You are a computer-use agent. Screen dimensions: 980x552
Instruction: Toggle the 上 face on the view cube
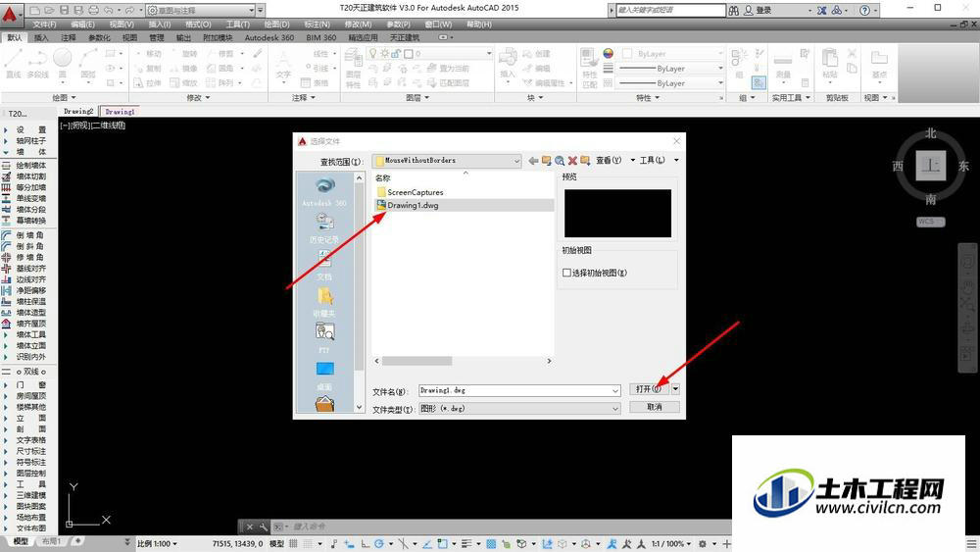[x=931, y=166]
